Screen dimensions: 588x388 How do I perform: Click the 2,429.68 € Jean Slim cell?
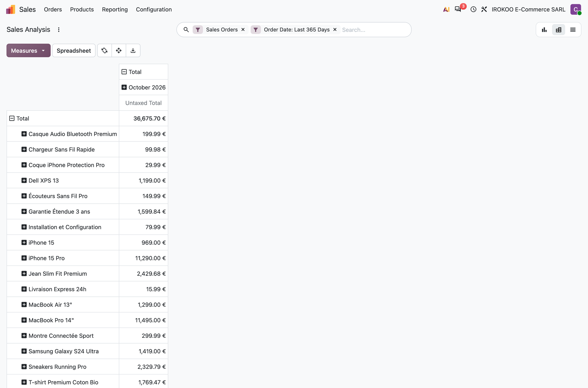(x=143, y=273)
